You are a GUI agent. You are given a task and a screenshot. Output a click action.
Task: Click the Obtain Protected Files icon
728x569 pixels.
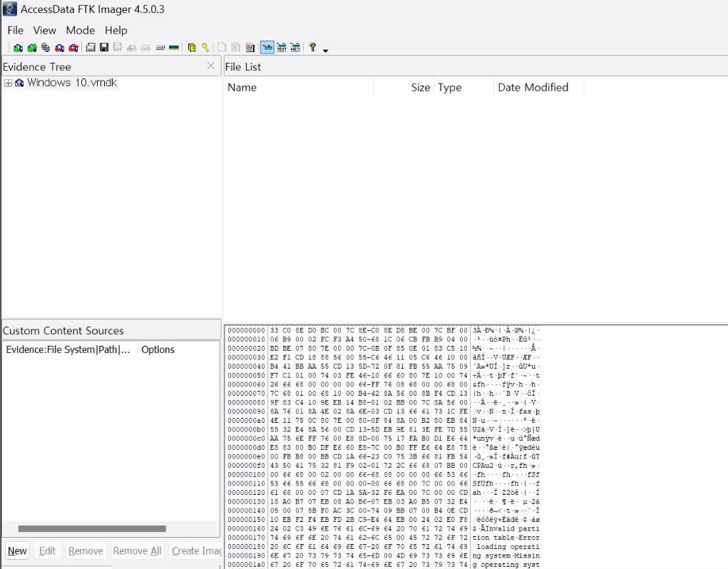(191, 47)
